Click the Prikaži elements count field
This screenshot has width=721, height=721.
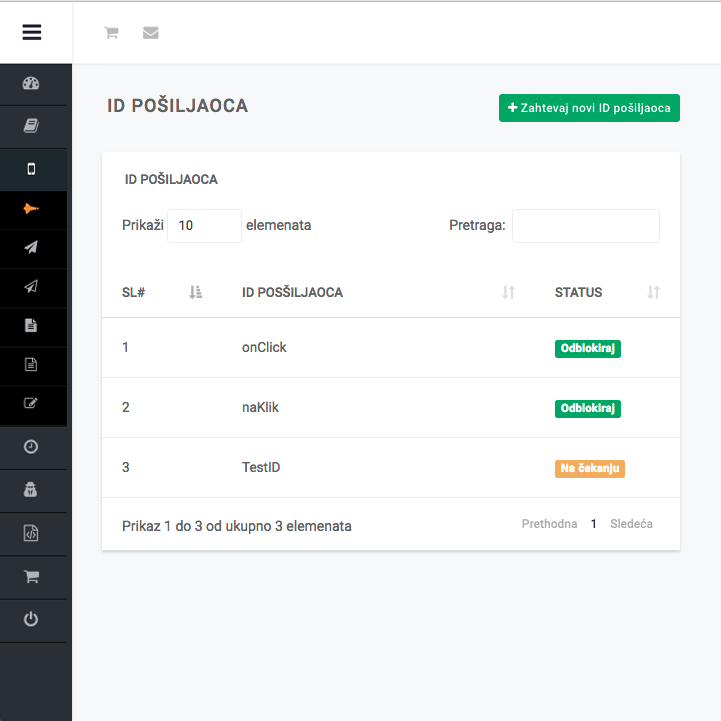point(204,226)
